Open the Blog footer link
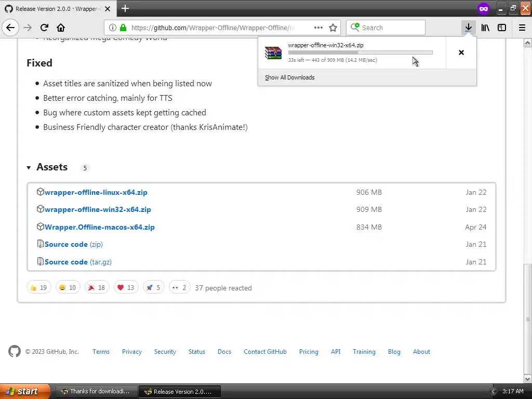Viewport: 532px width, 399px height. click(x=394, y=352)
